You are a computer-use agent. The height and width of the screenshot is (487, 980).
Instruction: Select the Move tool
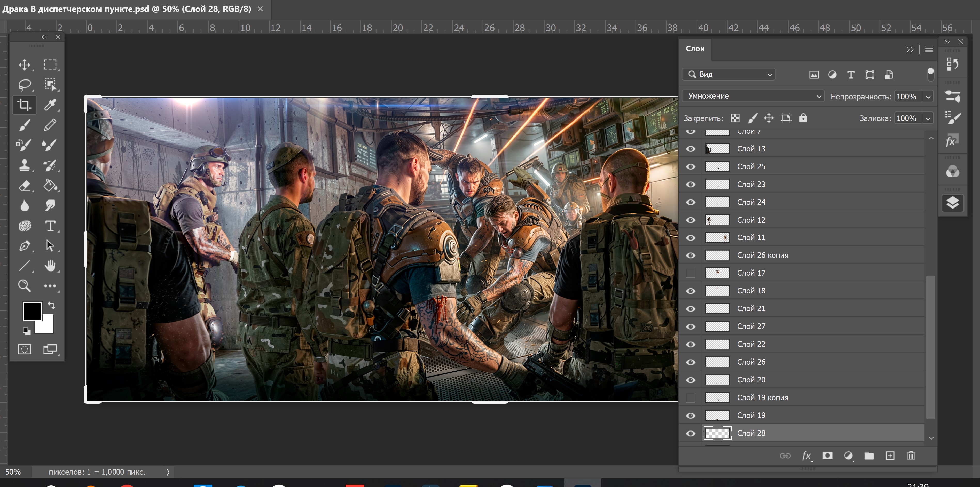coord(25,65)
